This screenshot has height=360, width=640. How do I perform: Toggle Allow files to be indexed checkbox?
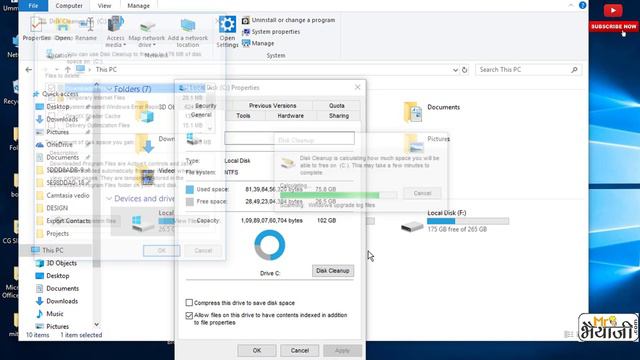tap(189, 316)
